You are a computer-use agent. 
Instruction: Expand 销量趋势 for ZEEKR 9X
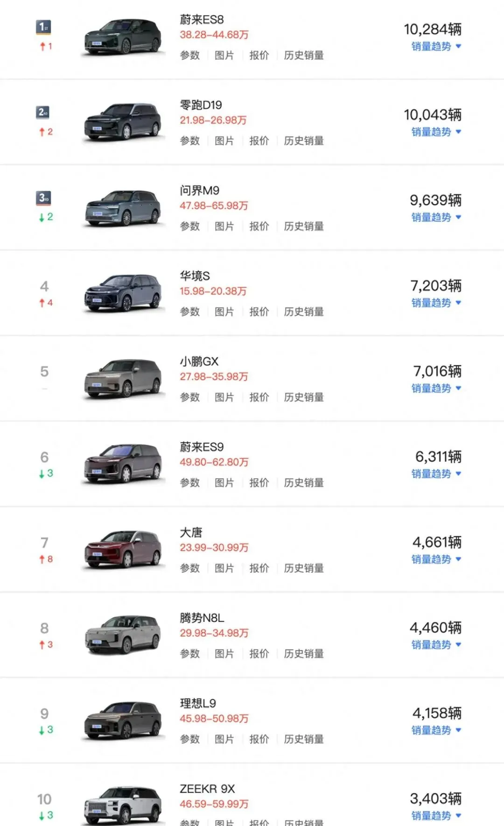pos(436,816)
